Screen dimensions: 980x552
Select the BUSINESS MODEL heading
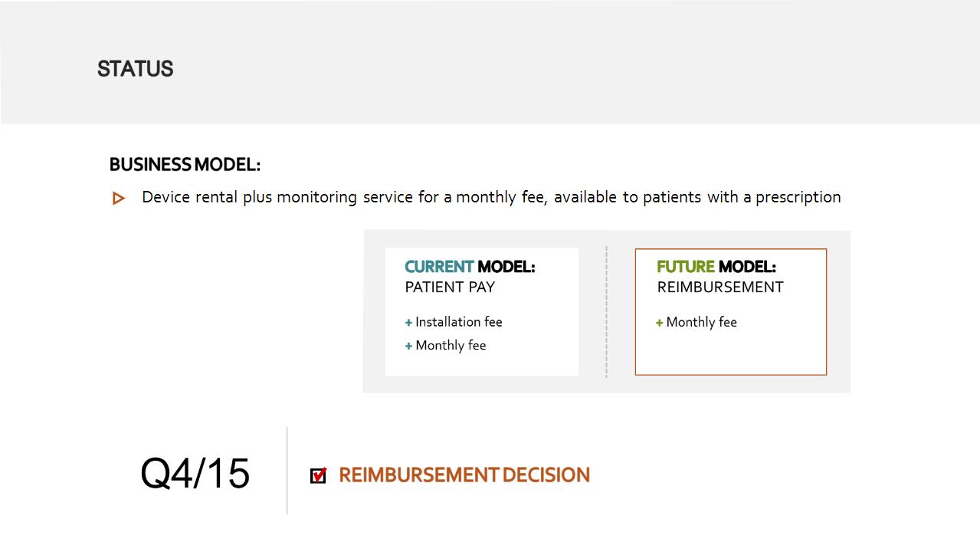185,165
